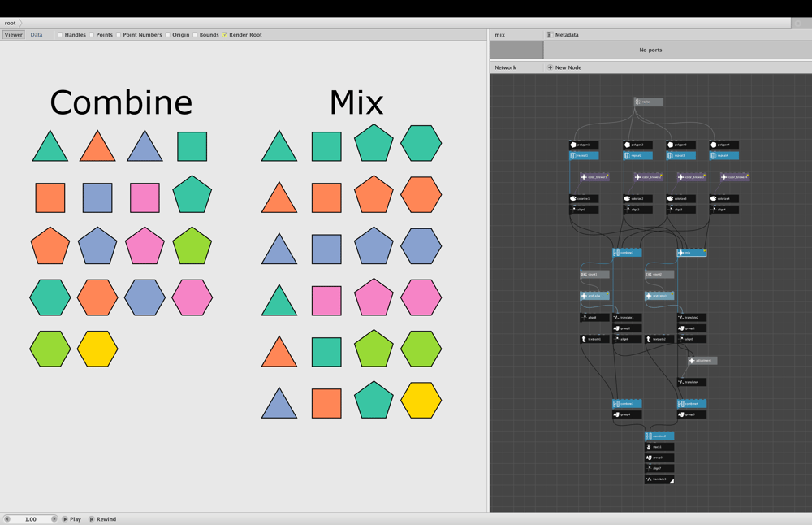Select the repeat4 node
Viewport: 812px width, 525px height.
click(x=724, y=155)
